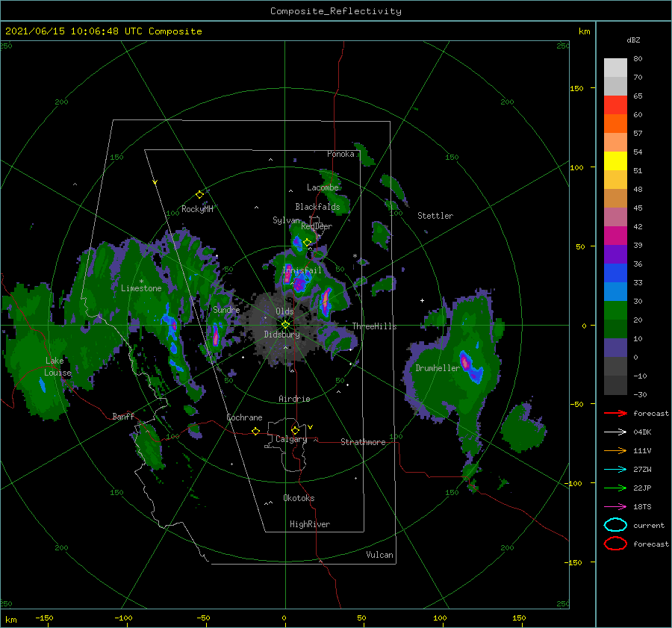The height and width of the screenshot is (628, 672).
Task: Click the white 04DK arrow legend icon
Action: pos(615,432)
